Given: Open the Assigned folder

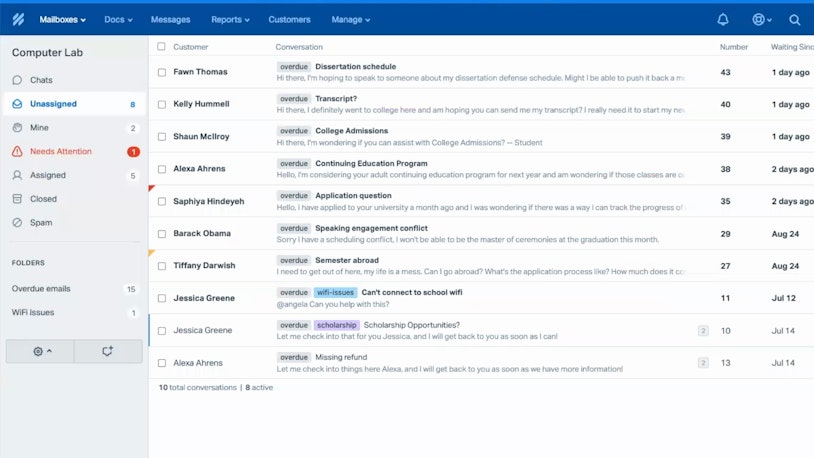Looking at the screenshot, I should point(74,176).
